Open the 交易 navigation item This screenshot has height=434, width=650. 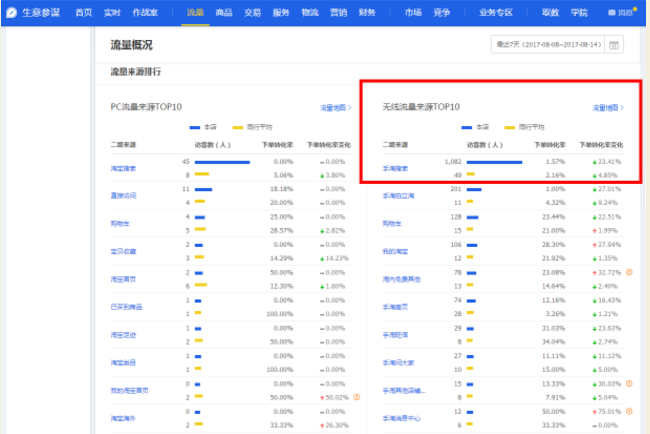pyautogui.click(x=252, y=12)
